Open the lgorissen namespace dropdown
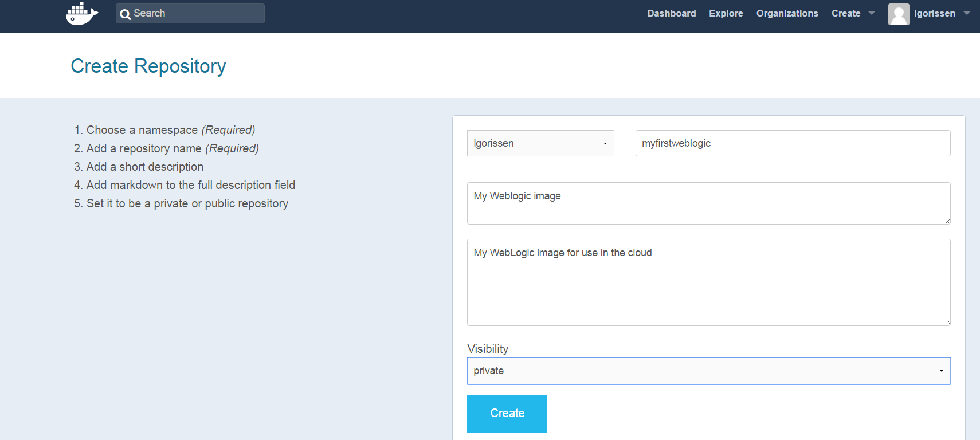980x440 pixels. point(540,143)
